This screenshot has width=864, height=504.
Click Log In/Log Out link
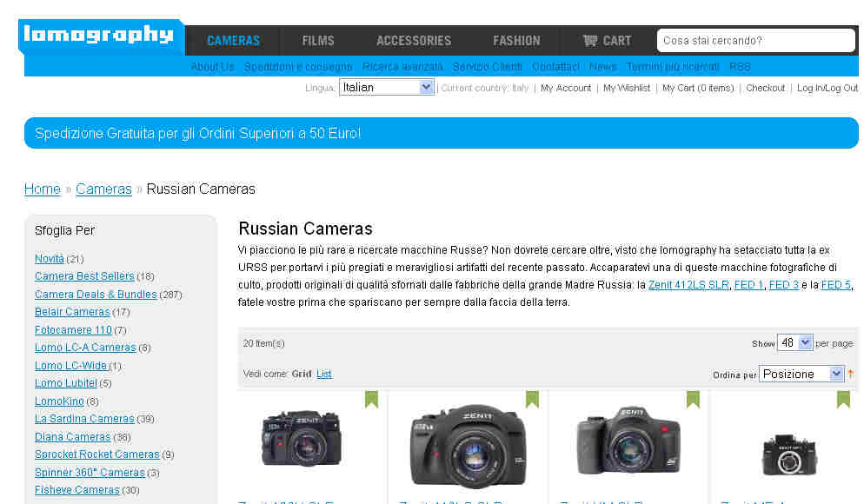pyautogui.click(x=827, y=88)
